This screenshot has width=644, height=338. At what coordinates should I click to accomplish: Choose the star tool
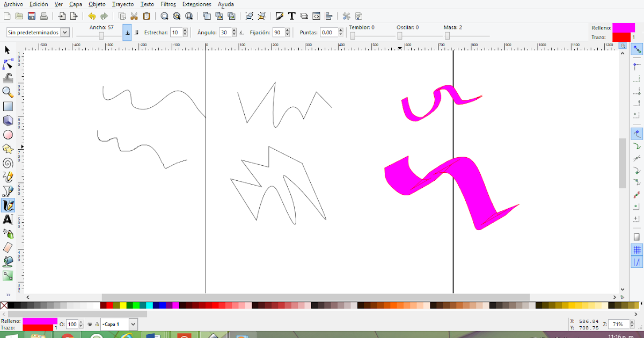pos(8,149)
